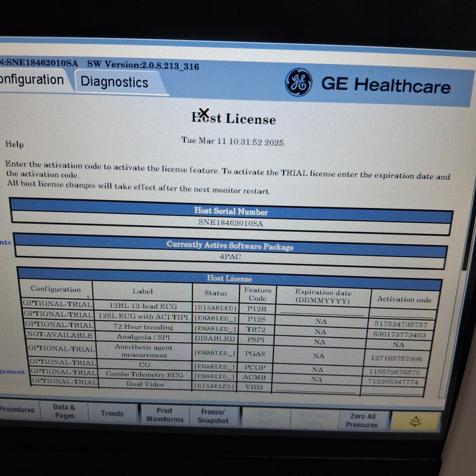This screenshot has height=476, width=476.
Task: Open configuration dropdown for 12RL 12-lead ECG
Action: coord(57,305)
